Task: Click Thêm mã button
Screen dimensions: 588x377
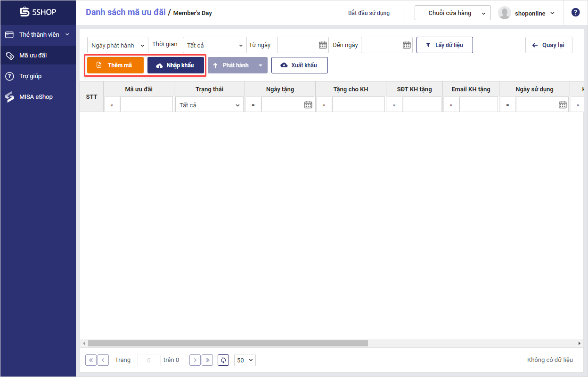Action: [x=115, y=65]
